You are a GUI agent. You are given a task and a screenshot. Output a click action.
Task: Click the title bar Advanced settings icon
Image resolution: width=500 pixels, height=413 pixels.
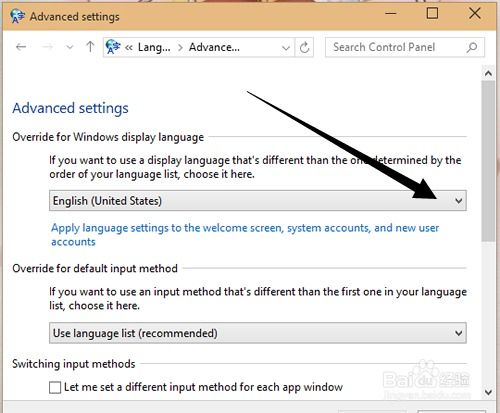tap(17, 16)
